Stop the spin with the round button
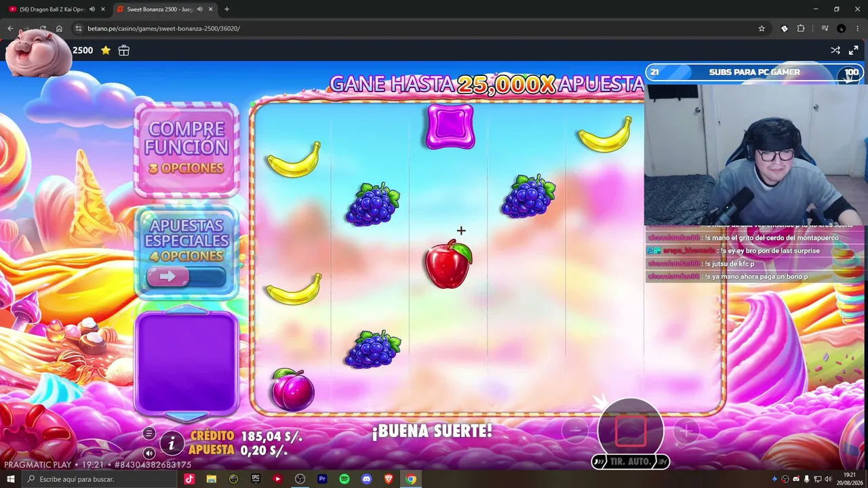The image size is (868, 488). [x=631, y=430]
